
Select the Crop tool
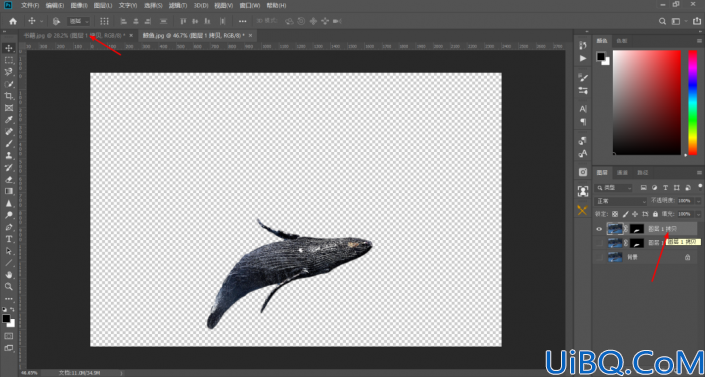coord(9,96)
